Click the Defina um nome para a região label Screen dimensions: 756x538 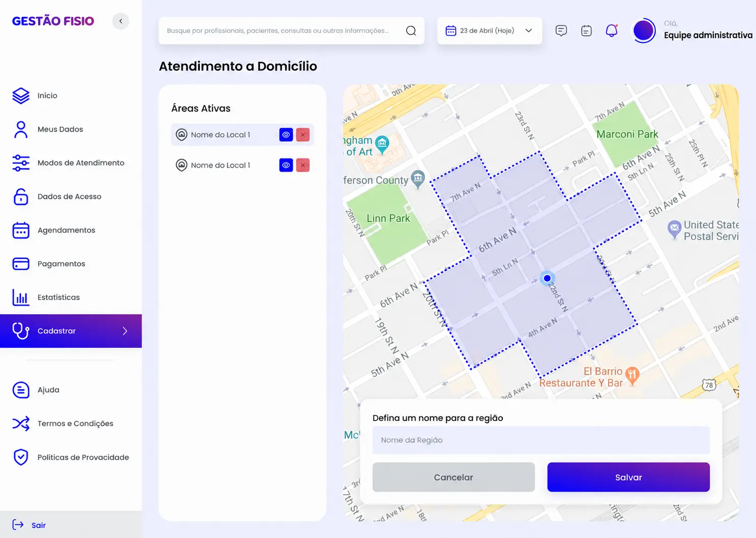pos(438,418)
